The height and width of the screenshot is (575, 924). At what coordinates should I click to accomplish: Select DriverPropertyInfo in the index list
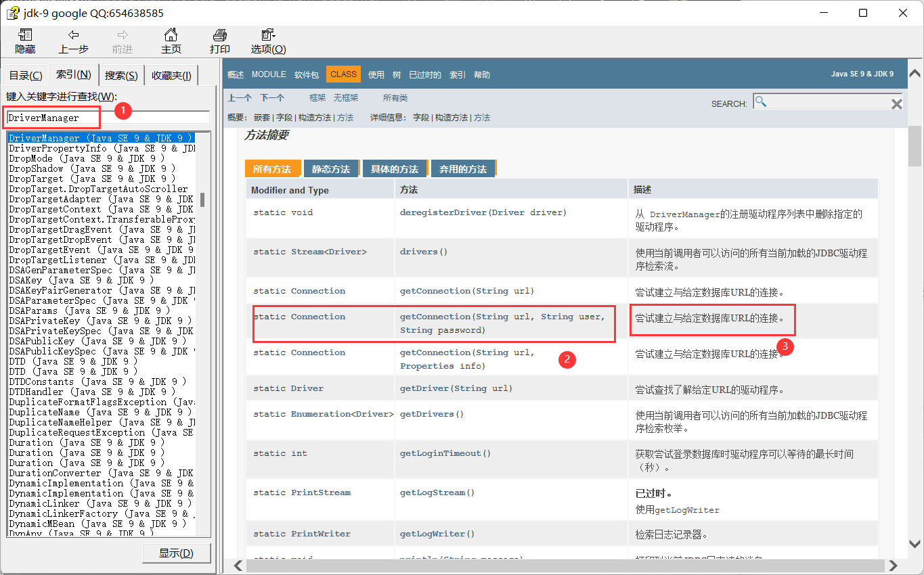pyautogui.click(x=102, y=148)
